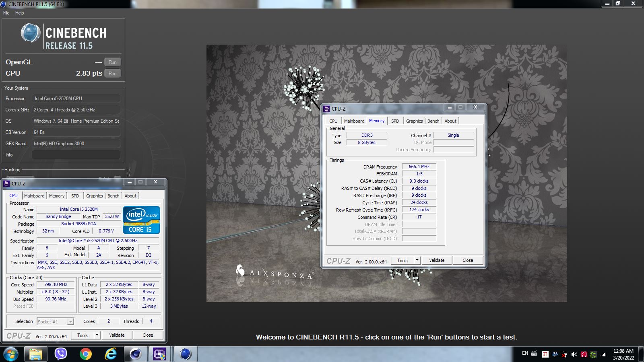Screen dimensions: 644x362
Task: Click the 8 GBytes memory size value
Action: (x=367, y=142)
